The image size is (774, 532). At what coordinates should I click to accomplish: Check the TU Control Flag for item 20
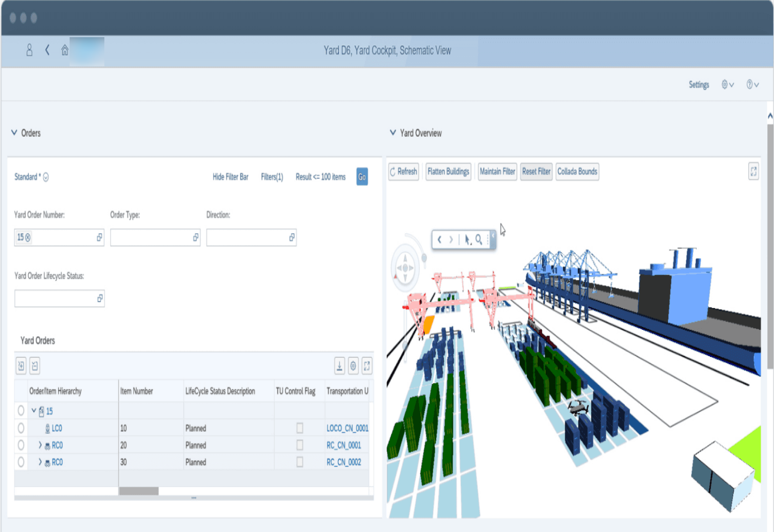300,445
